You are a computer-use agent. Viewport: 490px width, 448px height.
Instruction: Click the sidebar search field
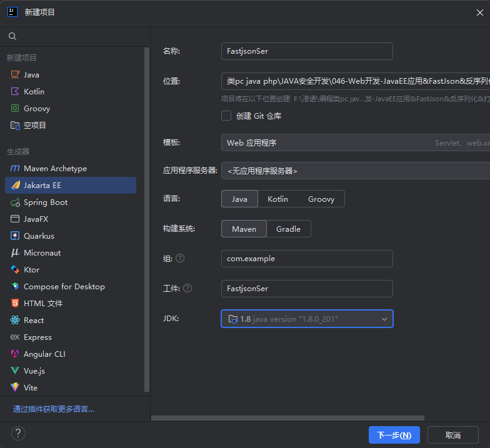[x=75, y=36]
